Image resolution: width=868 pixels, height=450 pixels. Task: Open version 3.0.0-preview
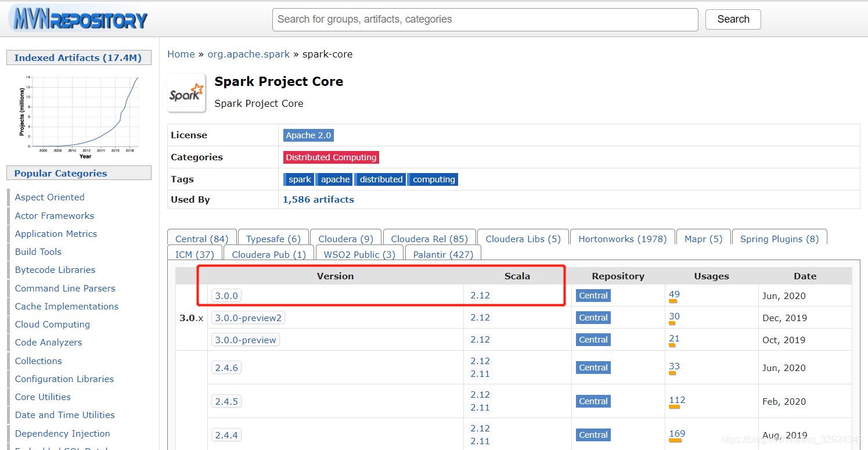coord(246,340)
